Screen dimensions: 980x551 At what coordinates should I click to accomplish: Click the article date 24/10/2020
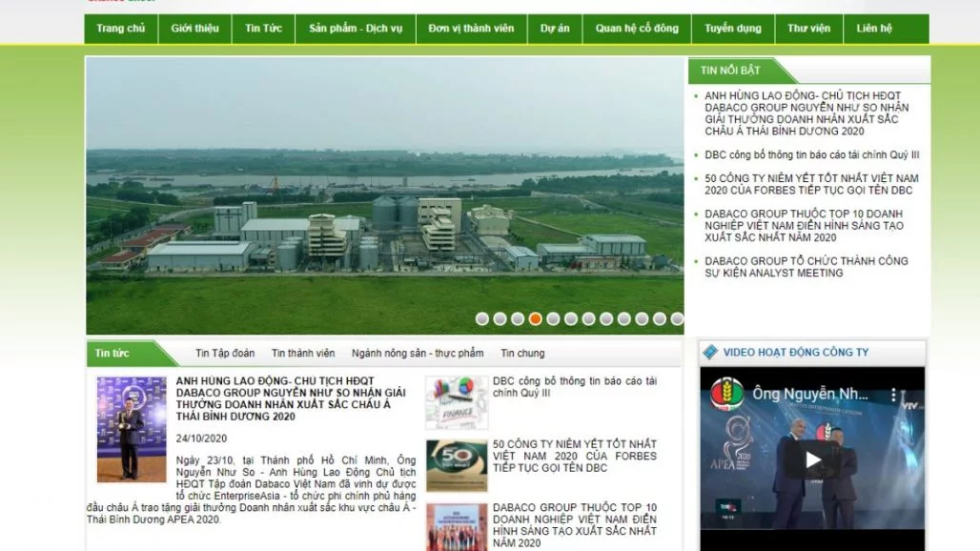(x=201, y=439)
